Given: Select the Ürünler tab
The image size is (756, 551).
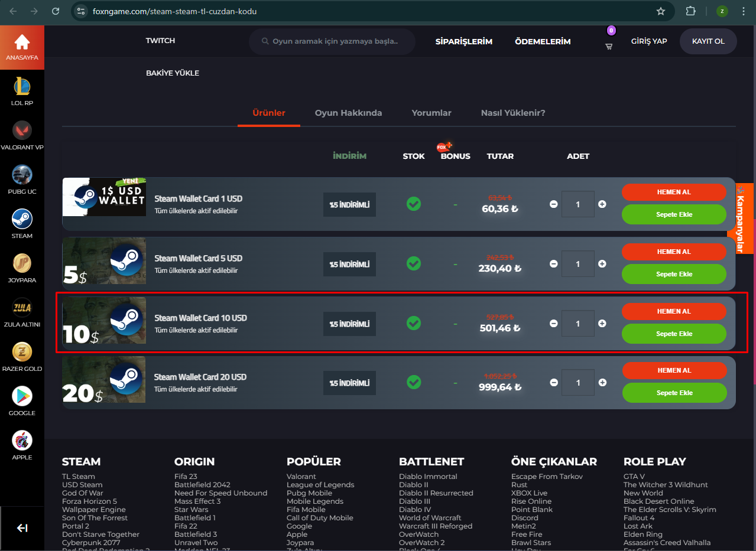Looking at the screenshot, I should 269,113.
